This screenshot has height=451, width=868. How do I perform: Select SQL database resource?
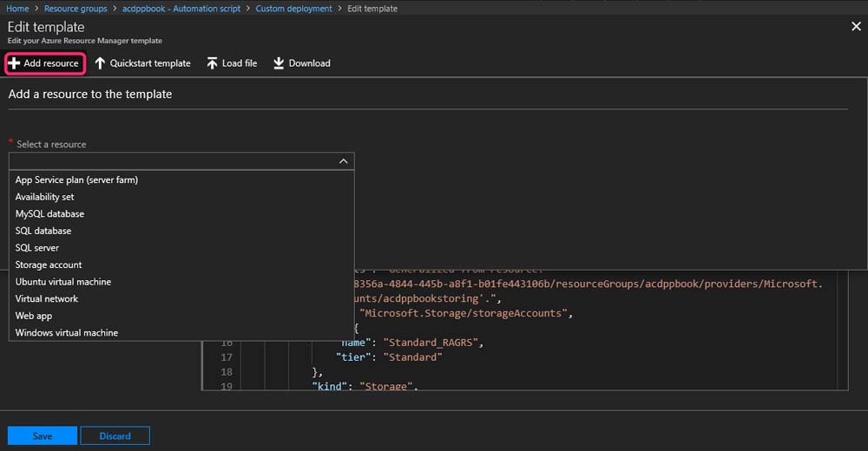pos(43,231)
